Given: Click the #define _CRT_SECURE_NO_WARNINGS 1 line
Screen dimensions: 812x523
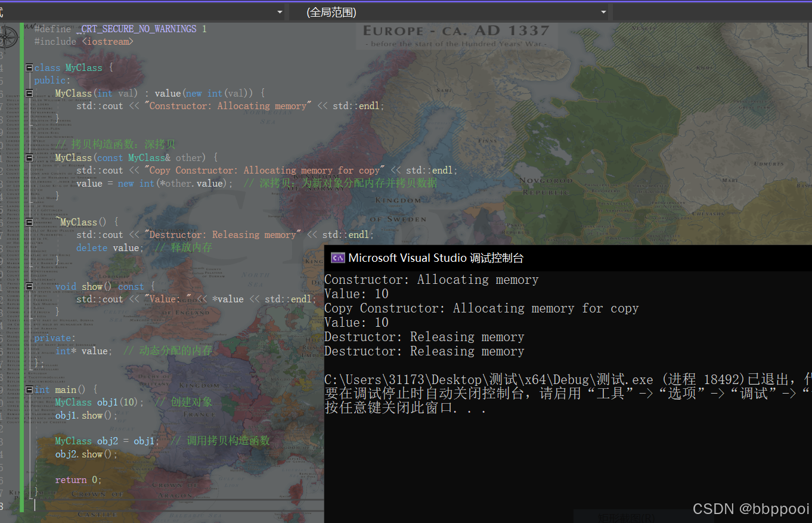Looking at the screenshot, I should 120,29.
